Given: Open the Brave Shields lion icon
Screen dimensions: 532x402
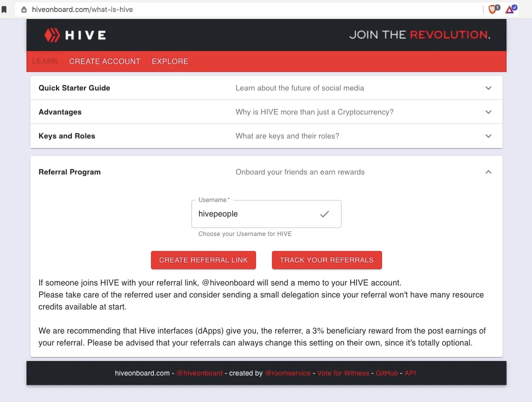Looking at the screenshot, I should (493, 9).
